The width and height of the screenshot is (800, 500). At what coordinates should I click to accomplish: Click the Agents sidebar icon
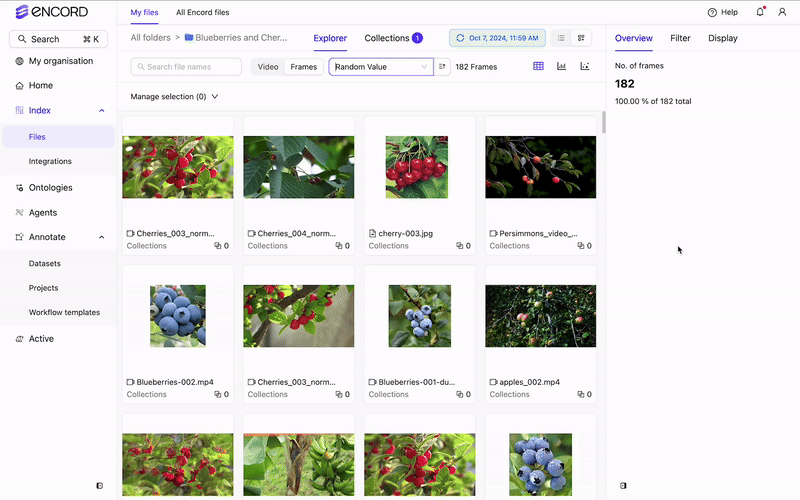pos(19,212)
